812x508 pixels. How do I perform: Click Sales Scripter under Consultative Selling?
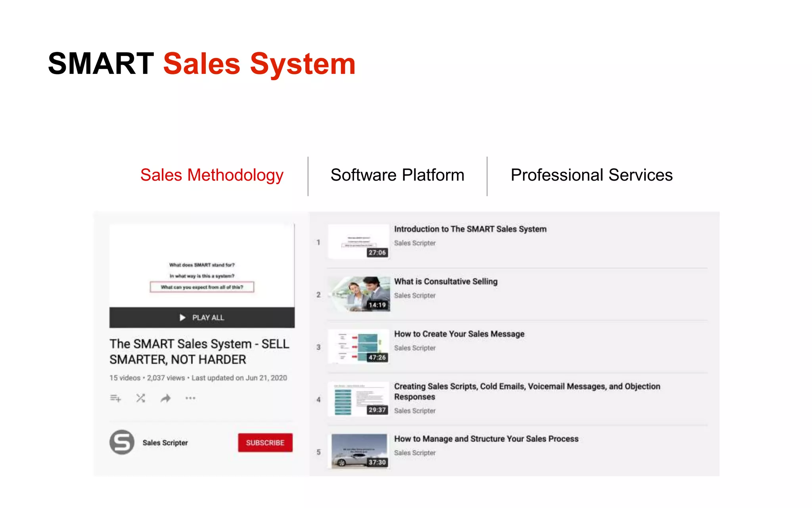click(x=415, y=295)
